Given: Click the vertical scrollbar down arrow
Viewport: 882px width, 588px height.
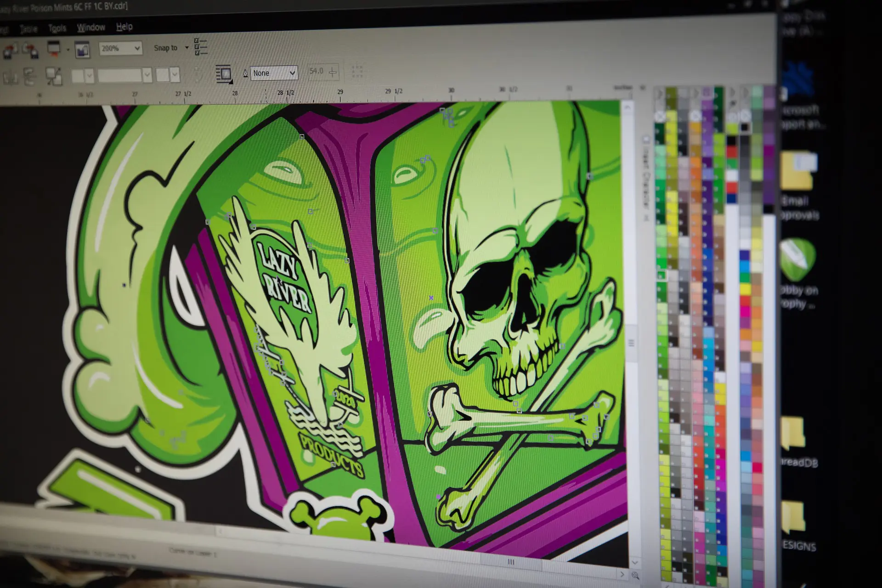Looking at the screenshot, I should tap(634, 562).
